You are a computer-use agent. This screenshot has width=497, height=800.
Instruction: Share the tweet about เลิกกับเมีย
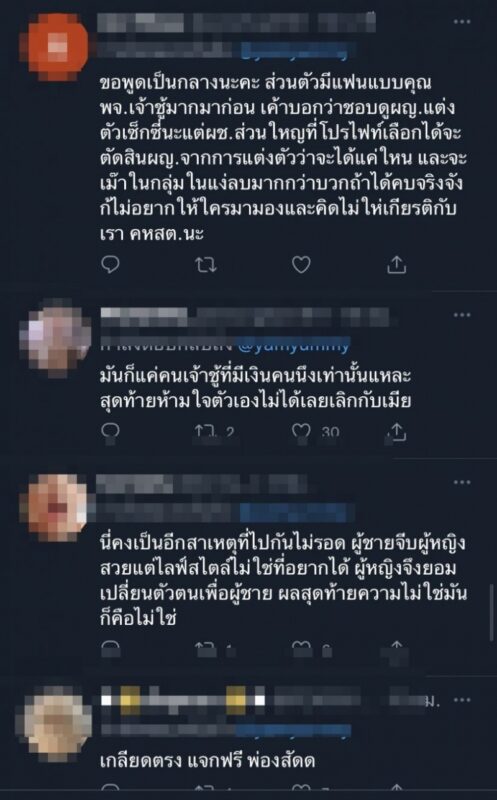(x=396, y=432)
